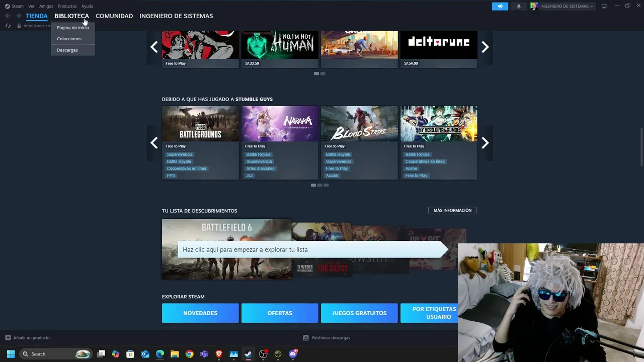Screen dimensions: 644x362
Task: Click the JcJ tag under Naraka
Action: (x=250, y=175)
